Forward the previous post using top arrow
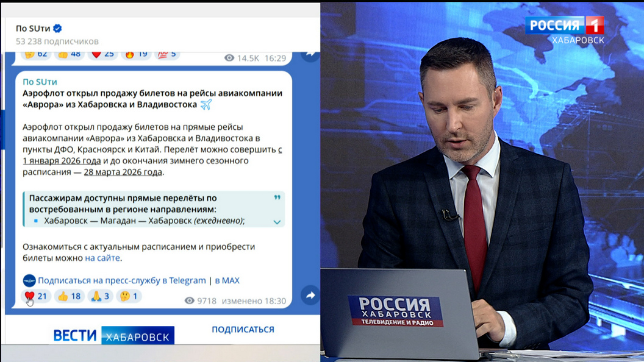 (310, 54)
